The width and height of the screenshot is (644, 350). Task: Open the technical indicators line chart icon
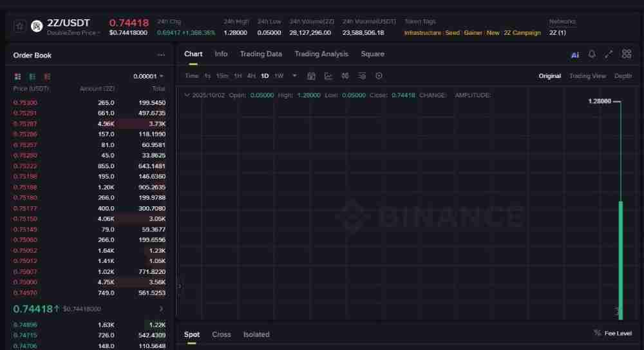[x=328, y=76]
